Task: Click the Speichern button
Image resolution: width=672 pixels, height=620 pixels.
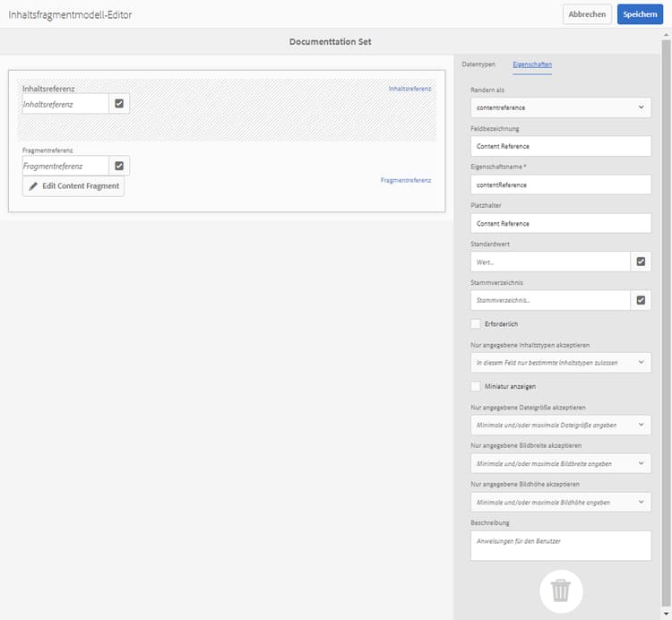Action: (x=640, y=14)
